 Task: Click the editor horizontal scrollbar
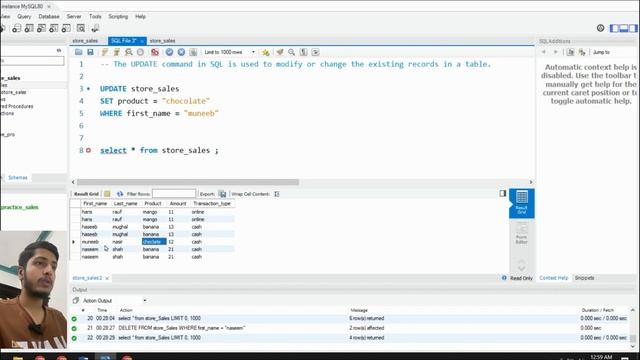(188, 182)
